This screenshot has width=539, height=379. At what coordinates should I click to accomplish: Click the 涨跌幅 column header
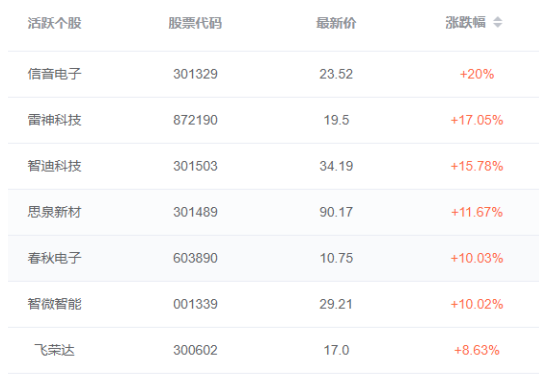(465, 23)
